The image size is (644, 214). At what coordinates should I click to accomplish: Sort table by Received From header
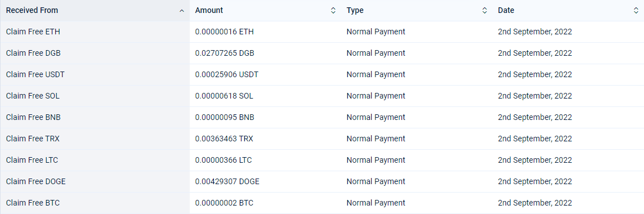point(32,10)
